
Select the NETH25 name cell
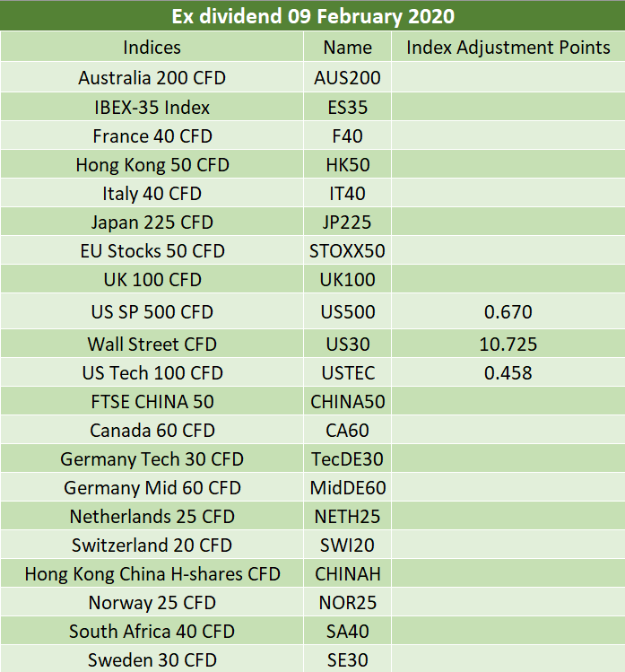[347, 517]
